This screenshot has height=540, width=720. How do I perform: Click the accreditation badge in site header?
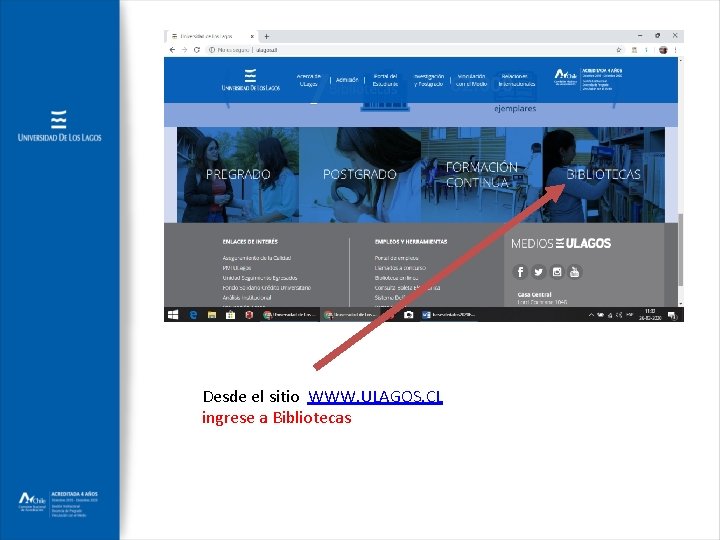click(x=588, y=79)
